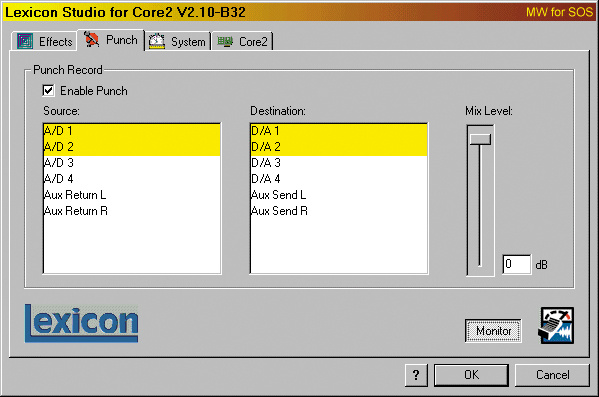The width and height of the screenshot is (599, 397).
Task: Click the Mix Level dB input field
Action: 516,264
